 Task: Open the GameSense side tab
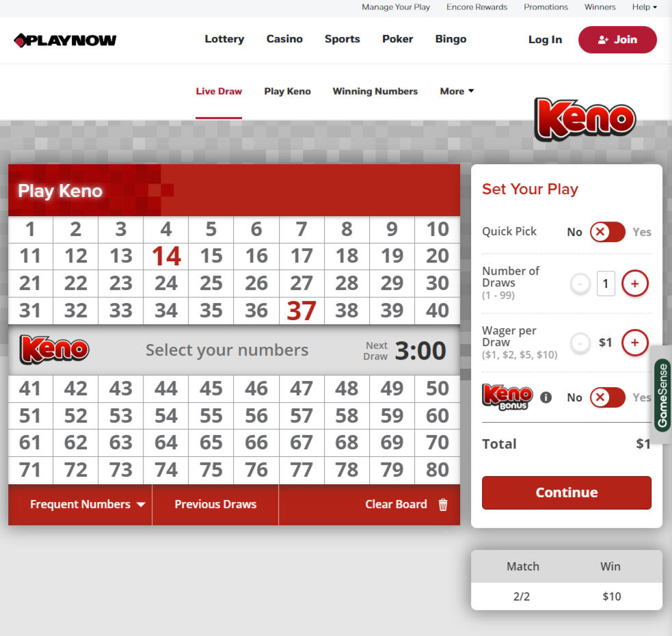pyautogui.click(x=662, y=395)
